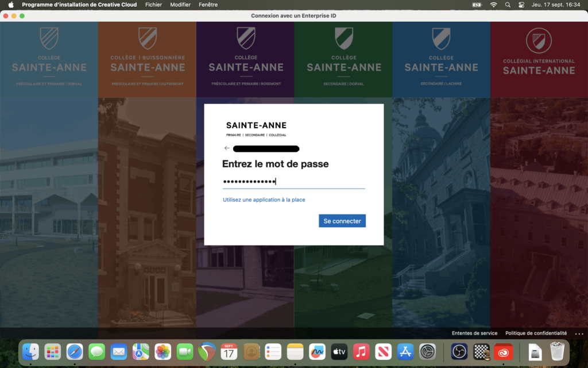
Task: Open Ententes de service link
Action: coord(474,333)
